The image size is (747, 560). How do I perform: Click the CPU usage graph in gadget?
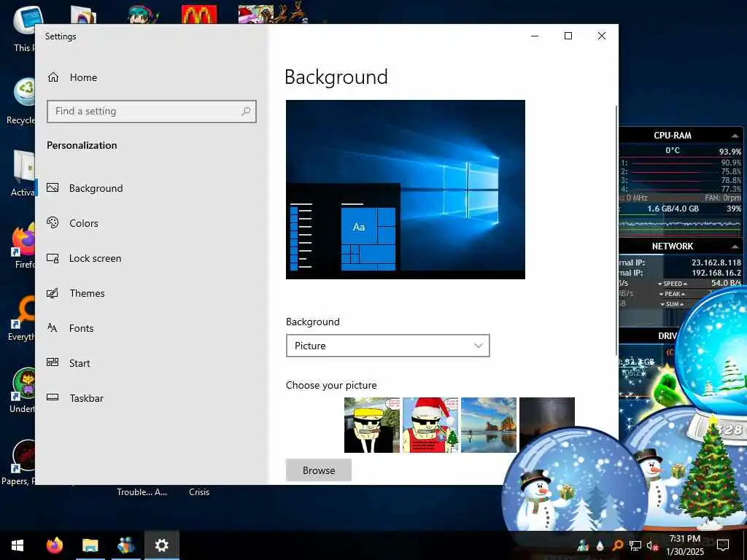tap(681, 225)
